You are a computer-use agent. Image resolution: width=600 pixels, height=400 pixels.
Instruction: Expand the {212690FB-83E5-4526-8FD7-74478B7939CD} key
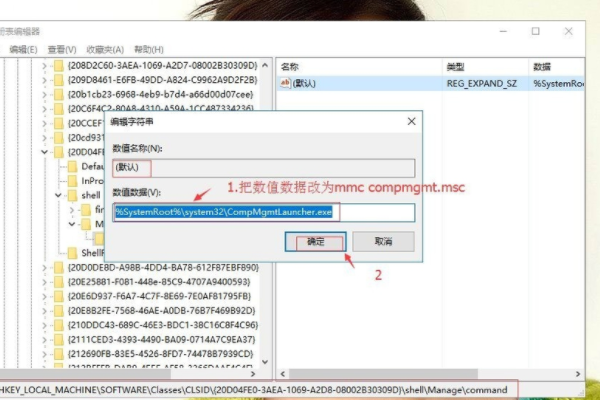44,354
